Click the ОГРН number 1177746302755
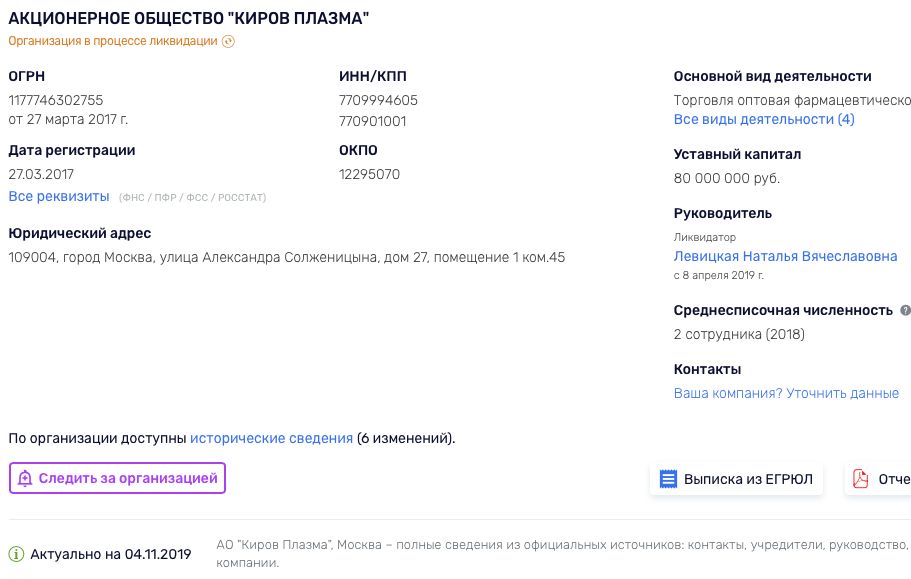This screenshot has height=579, width=911. point(56,100)
